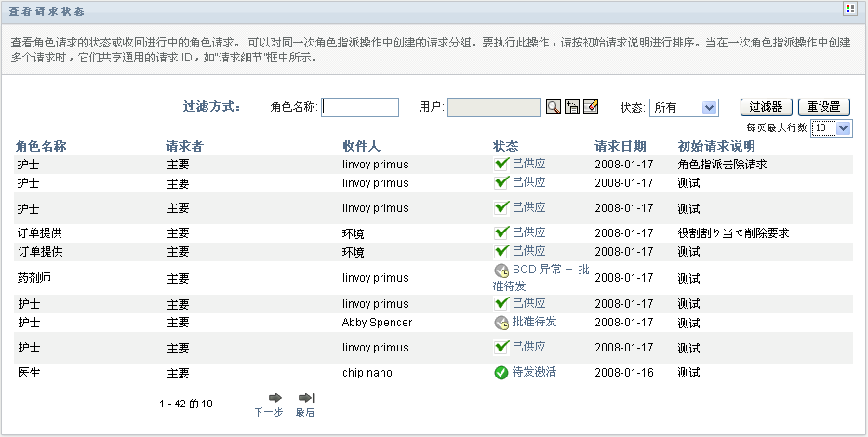Screen dimensions: 868x437
Task: Select the 药剂师 role name cell
Action: pos(34,278)
